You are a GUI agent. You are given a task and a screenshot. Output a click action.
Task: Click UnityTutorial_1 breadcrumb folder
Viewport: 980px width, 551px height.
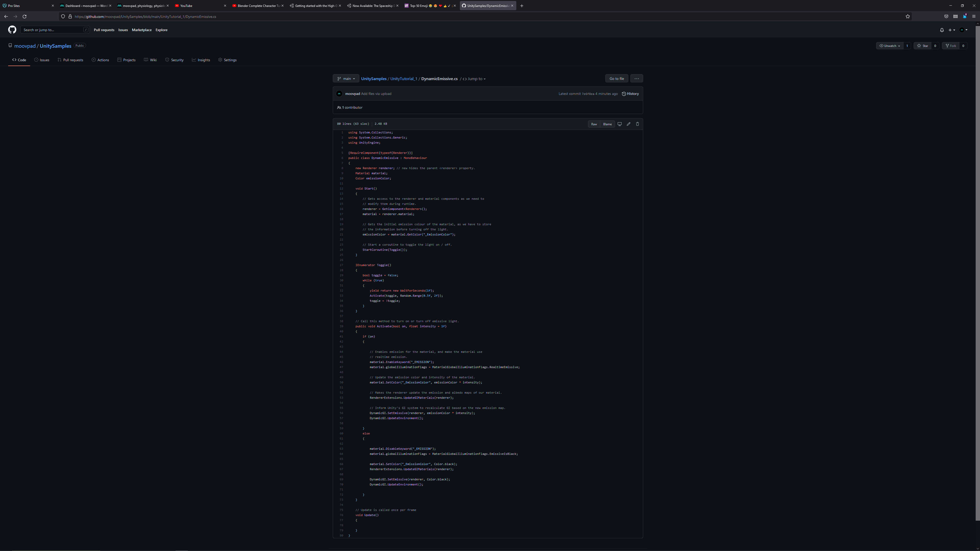[x=404, y=79]
